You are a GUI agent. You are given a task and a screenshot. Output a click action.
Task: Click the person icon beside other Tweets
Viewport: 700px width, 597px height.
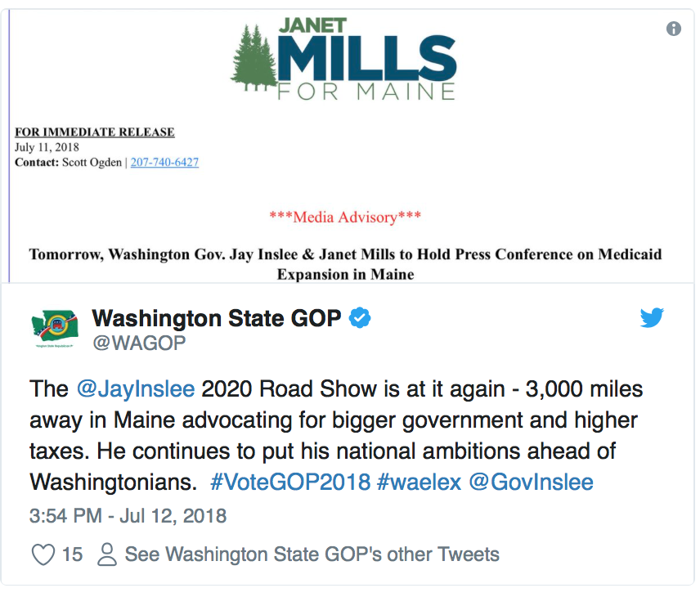tap(107, 554)
